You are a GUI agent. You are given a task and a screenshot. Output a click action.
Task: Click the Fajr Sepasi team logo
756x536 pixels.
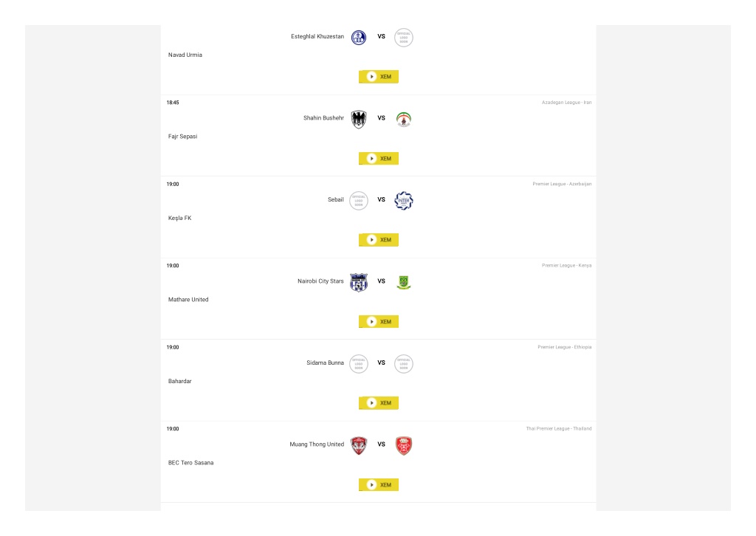404,119
